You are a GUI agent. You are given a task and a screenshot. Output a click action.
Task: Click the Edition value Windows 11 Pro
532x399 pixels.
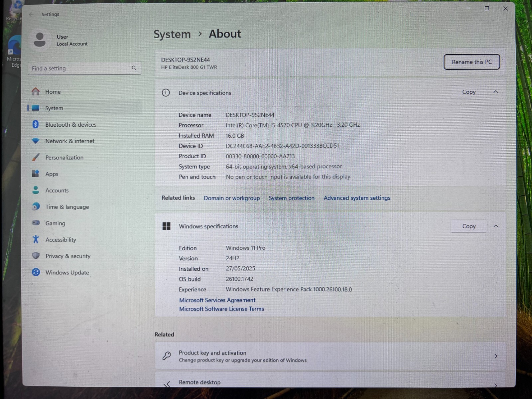pos(245,248)
